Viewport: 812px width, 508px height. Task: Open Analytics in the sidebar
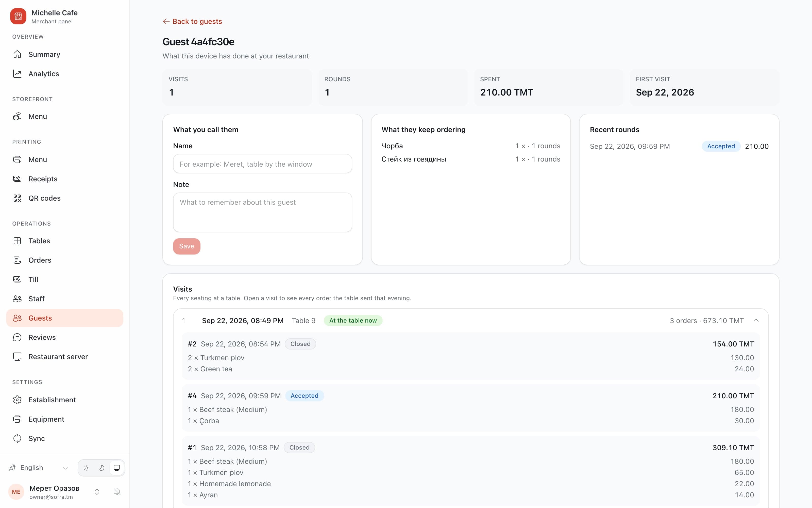tap(65, 74)
